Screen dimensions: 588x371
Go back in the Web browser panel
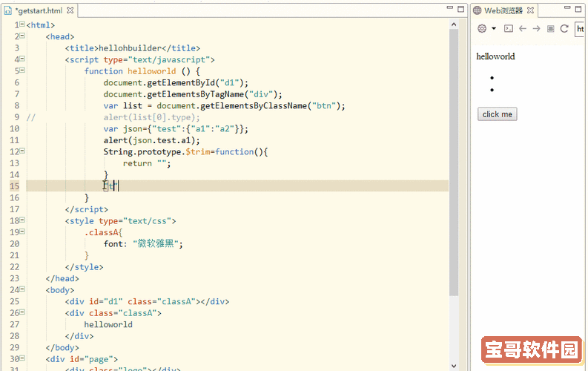[x=522, y=28]
